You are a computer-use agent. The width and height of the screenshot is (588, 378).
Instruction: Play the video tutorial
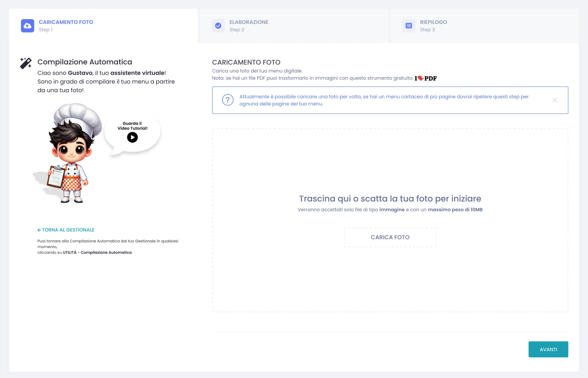tap(132, 137)
